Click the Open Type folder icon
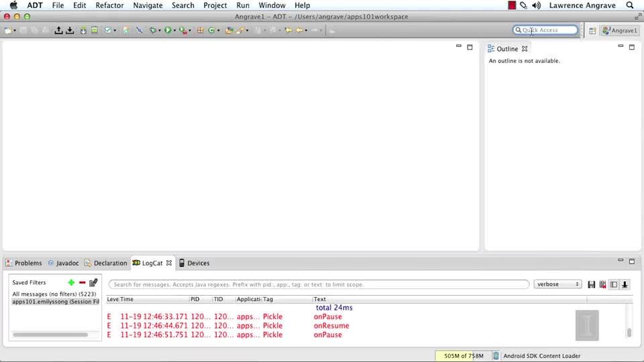This screenshot has height=362, width=644. (229, 30)
